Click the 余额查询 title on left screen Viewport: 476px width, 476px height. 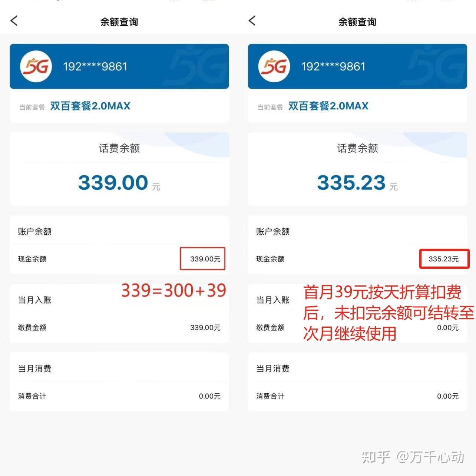point(119,22)
